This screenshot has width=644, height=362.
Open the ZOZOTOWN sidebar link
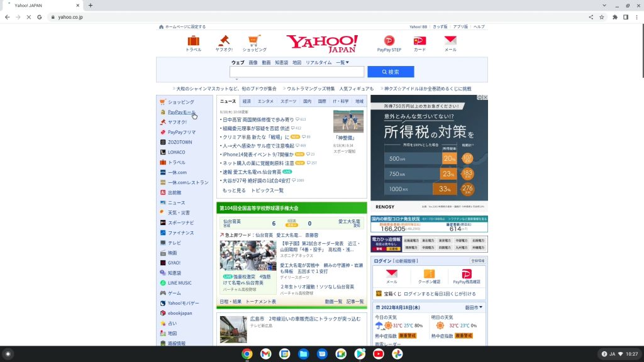180,142
